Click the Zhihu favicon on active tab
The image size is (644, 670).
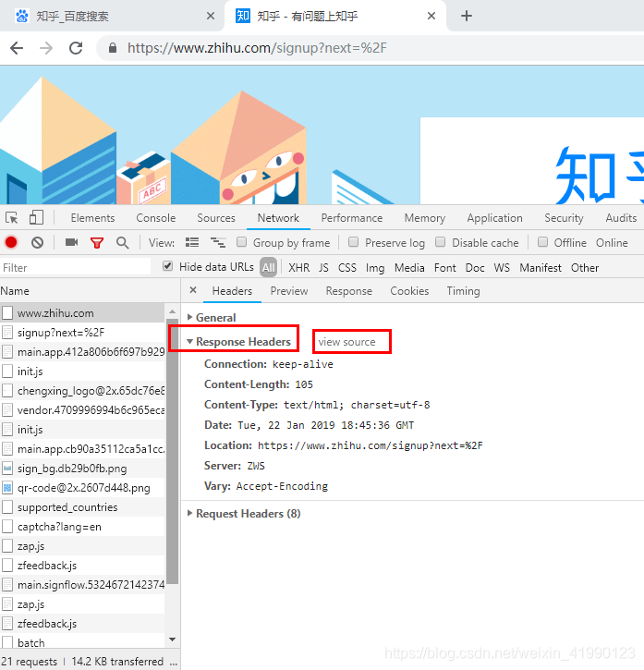coord(243,16)
